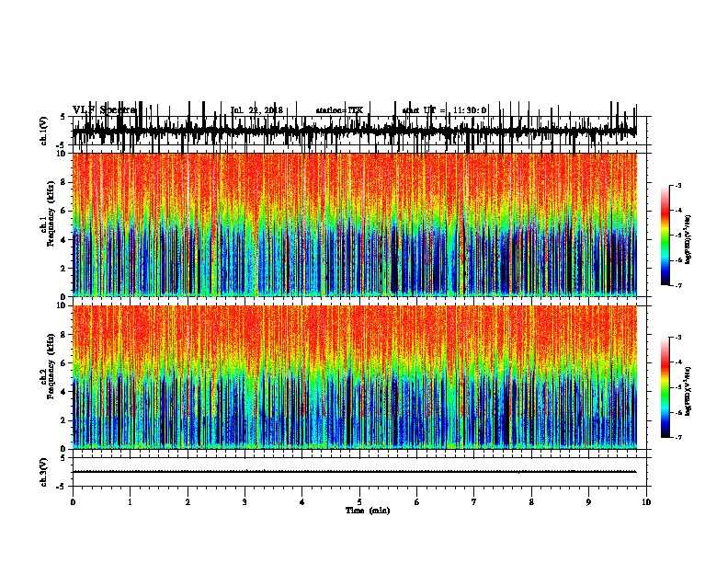The height and width of the screenshot is (563, 728).
Task: Click time axis tick label '7'
Action: (x=474, y=501)
